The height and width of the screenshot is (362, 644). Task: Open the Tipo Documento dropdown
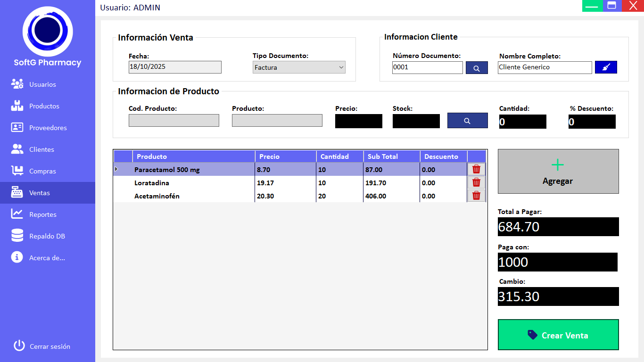tap(299, 67)
